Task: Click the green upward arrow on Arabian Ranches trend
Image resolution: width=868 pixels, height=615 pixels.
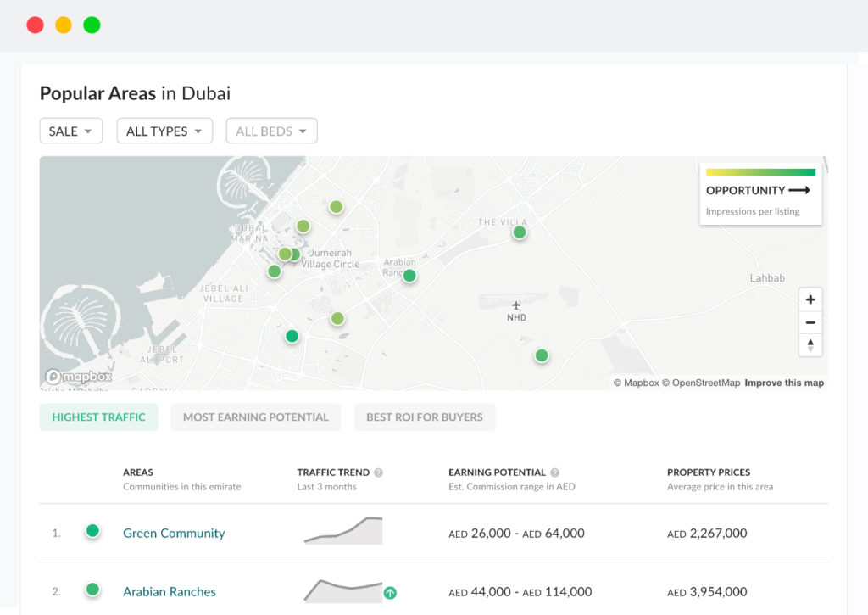Action: click(390, 593)
